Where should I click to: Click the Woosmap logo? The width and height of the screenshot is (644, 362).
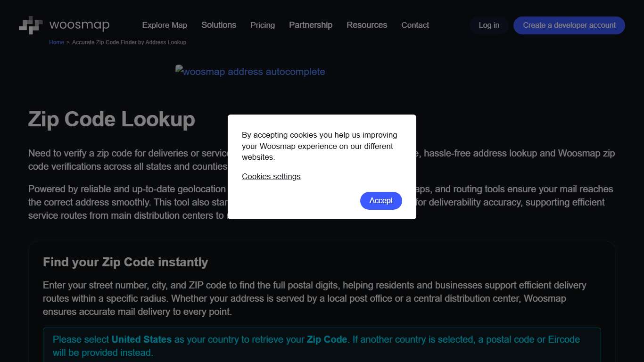64,25
